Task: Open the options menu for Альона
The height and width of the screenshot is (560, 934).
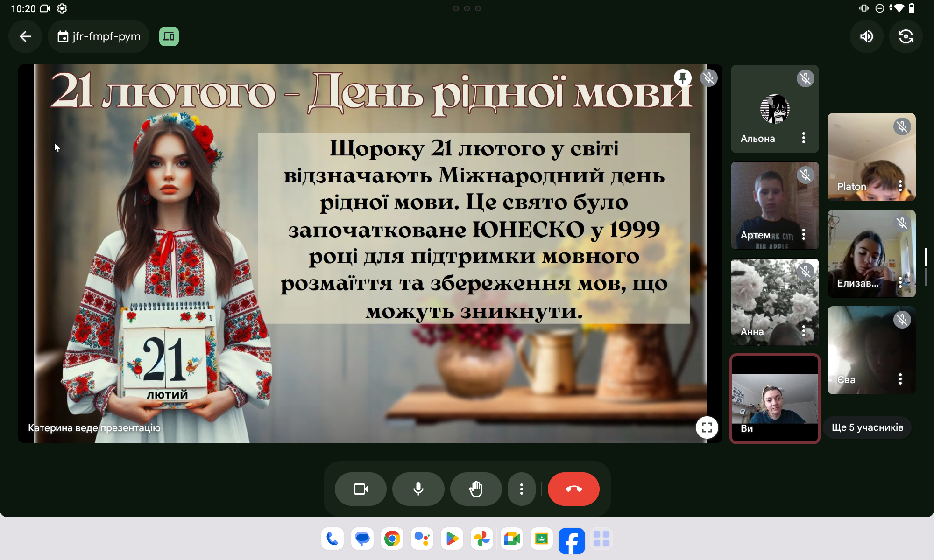Action: [803, 138]
